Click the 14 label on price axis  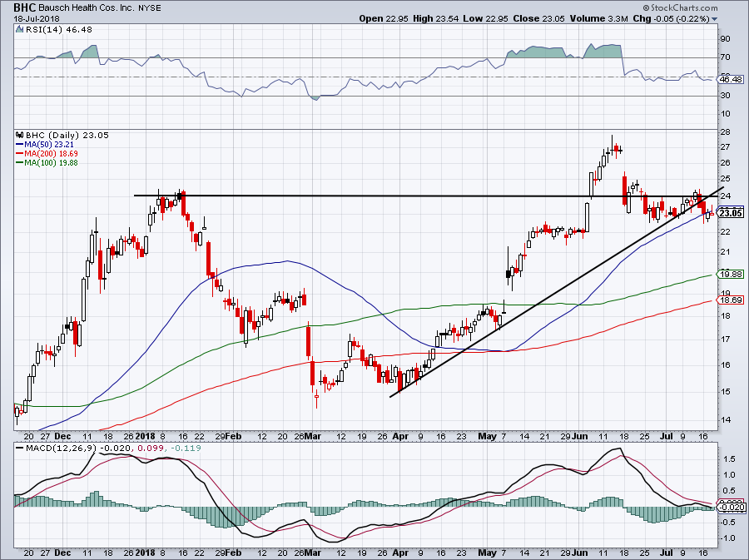(725, 420)
